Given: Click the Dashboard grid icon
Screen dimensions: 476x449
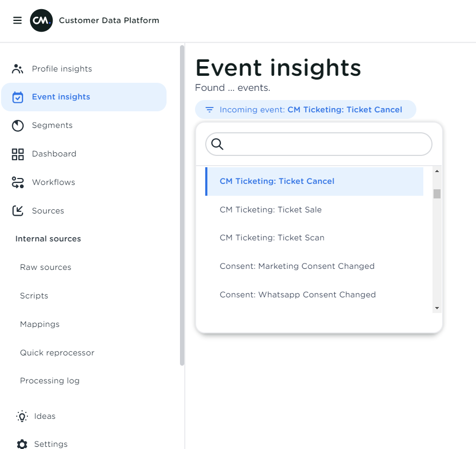Looking at the screenshot, I should tap(18, 154).
